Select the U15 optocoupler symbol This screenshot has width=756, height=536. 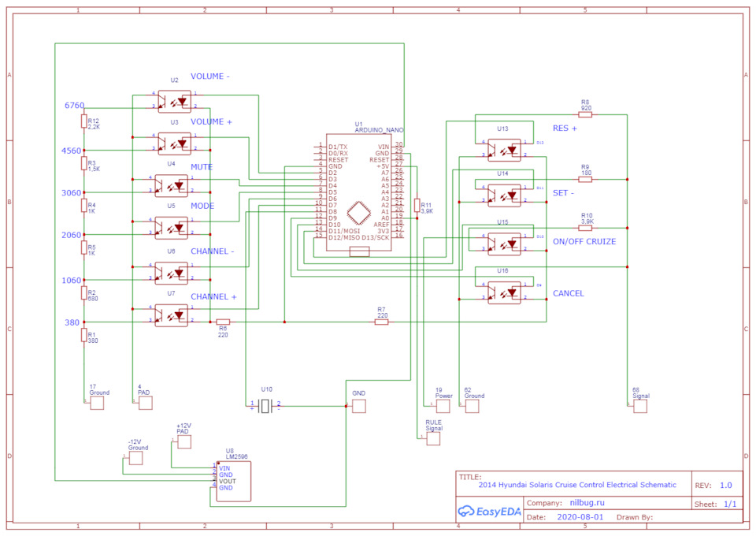pos(504,244)
